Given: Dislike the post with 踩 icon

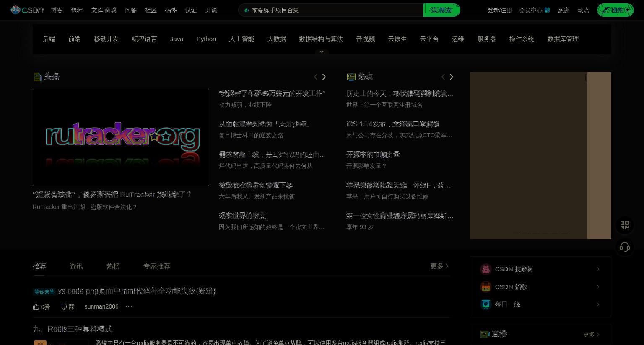Looking at the screenshot, I should tap(68, 307).
